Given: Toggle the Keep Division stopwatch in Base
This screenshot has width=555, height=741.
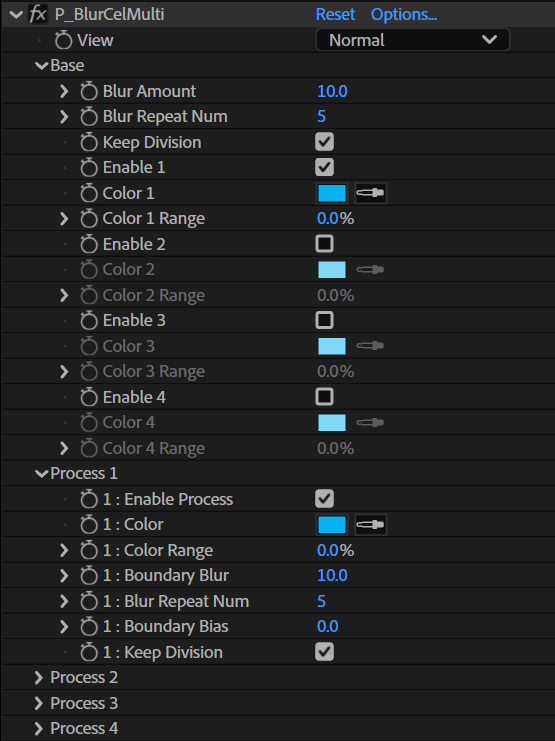Looking at the screenshot, I should [x=88, y=142].
